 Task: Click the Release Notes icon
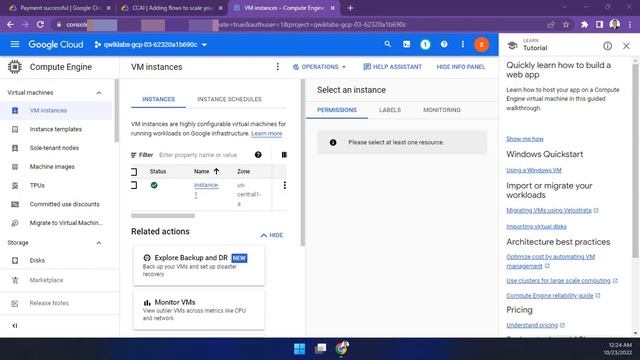15,303
